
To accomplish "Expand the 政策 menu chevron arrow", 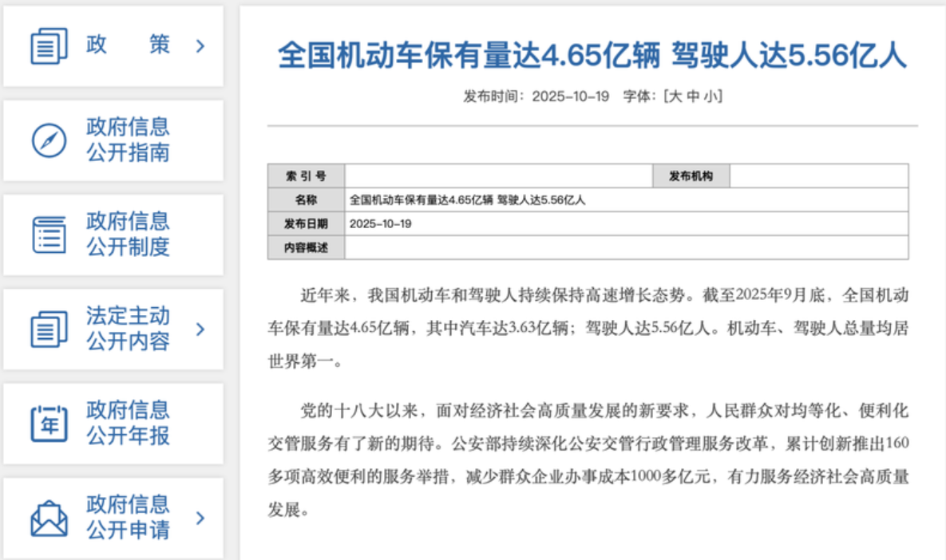I will 200,45.
